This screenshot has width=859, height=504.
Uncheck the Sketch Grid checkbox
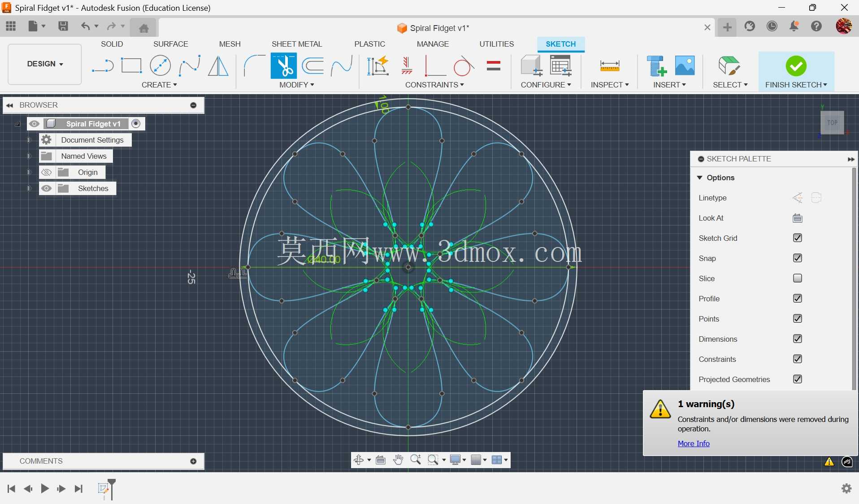798,238
